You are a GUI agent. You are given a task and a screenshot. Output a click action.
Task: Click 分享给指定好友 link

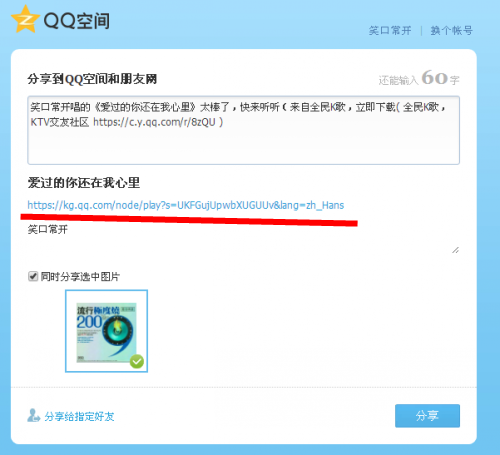79,416
